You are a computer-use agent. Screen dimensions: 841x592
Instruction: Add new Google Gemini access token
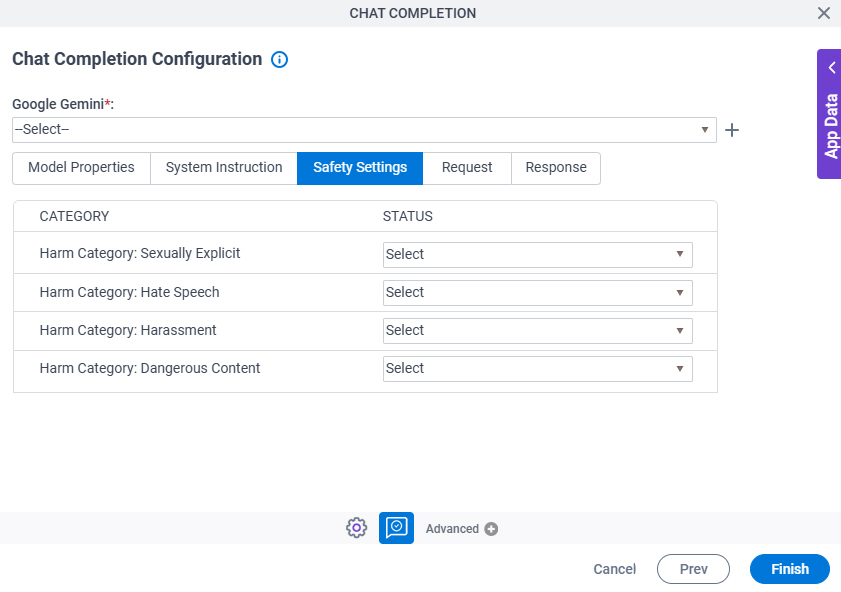(732, 130)
